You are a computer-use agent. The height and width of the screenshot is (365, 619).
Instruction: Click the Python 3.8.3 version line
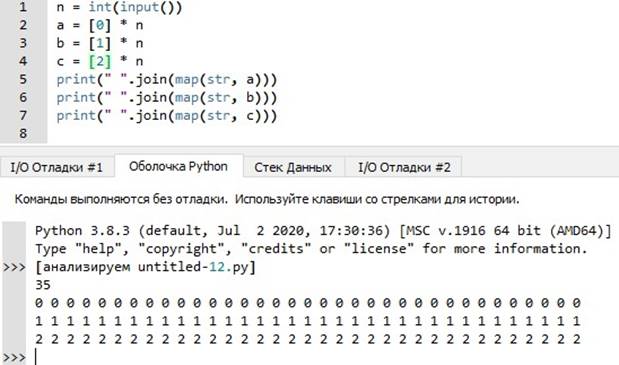(x=323, y=231)
